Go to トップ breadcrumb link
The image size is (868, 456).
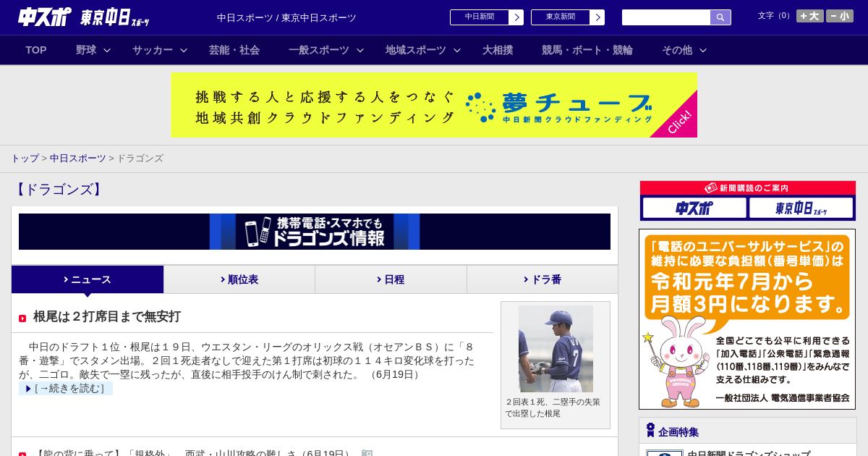25,158
